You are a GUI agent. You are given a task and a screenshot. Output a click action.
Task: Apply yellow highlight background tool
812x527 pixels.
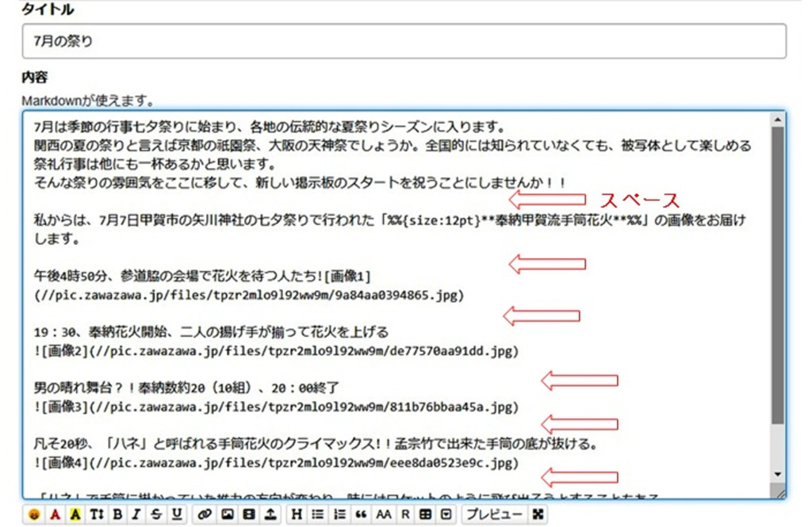tap(75, 514)
